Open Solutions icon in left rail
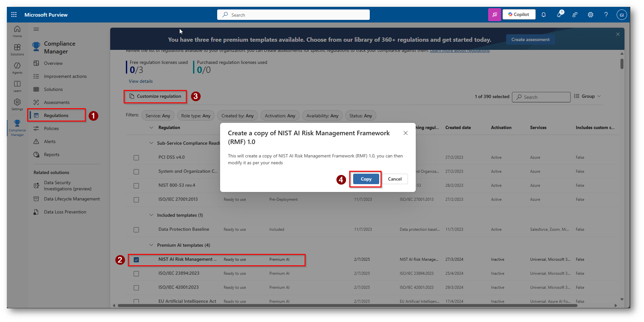This screenshot has height=322, width=644. [x=17, y=50]
